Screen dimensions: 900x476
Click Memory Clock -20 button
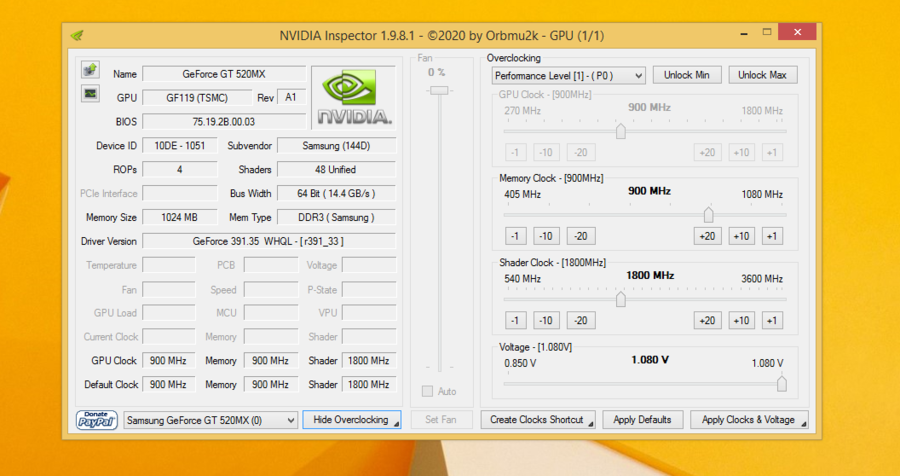[581, 236]
